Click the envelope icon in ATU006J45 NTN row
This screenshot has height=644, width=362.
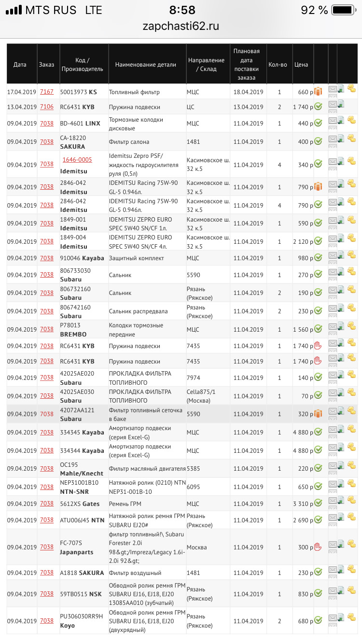[x=333, y=517]
